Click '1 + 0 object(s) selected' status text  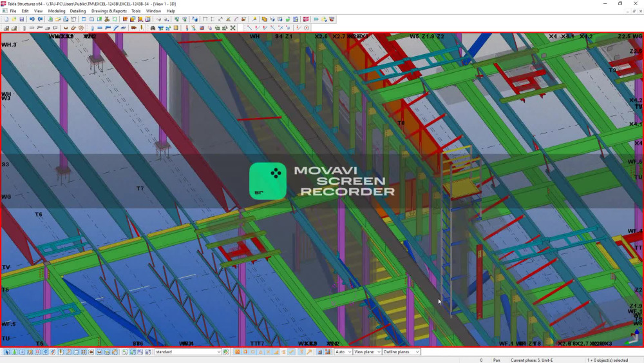pyautogui.click(x=607, y=360)
